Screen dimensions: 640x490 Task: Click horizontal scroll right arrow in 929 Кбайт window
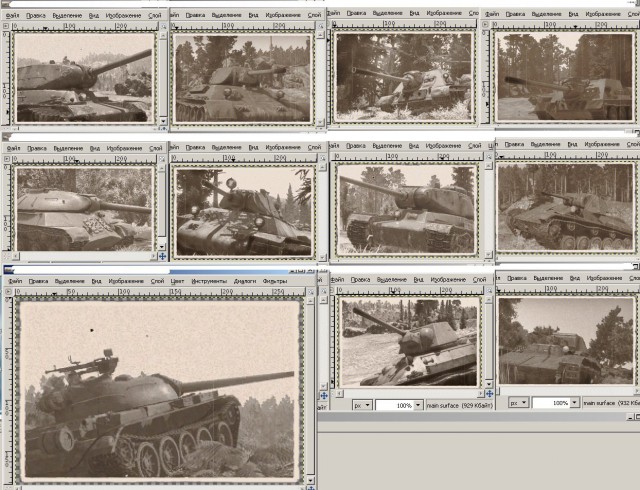click(x=482, y=394)
